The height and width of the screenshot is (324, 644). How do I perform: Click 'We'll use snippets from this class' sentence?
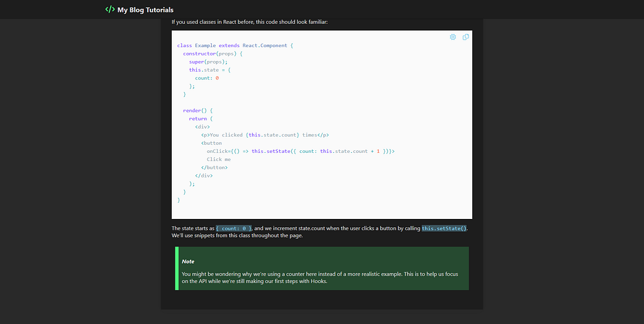237,236
